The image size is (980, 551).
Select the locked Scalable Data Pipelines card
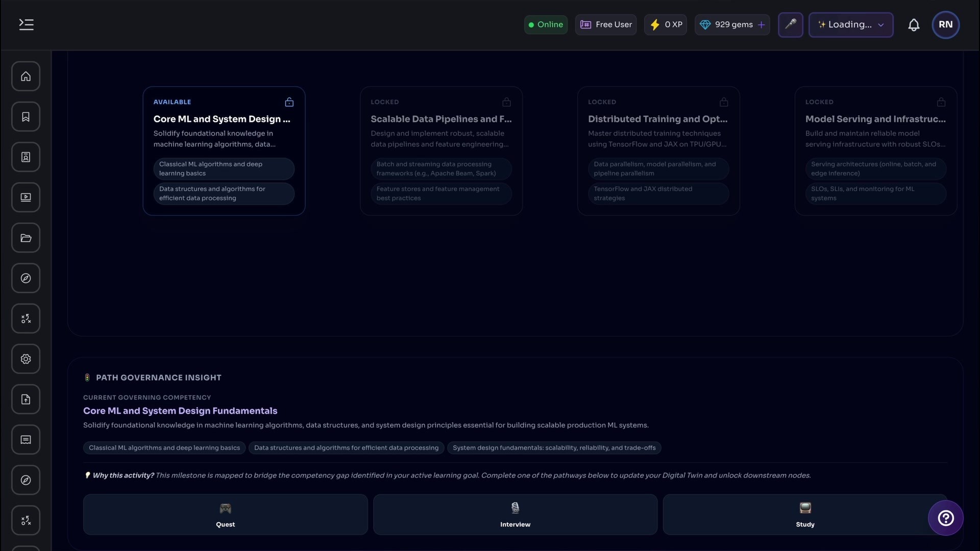(x=441, y=151)
